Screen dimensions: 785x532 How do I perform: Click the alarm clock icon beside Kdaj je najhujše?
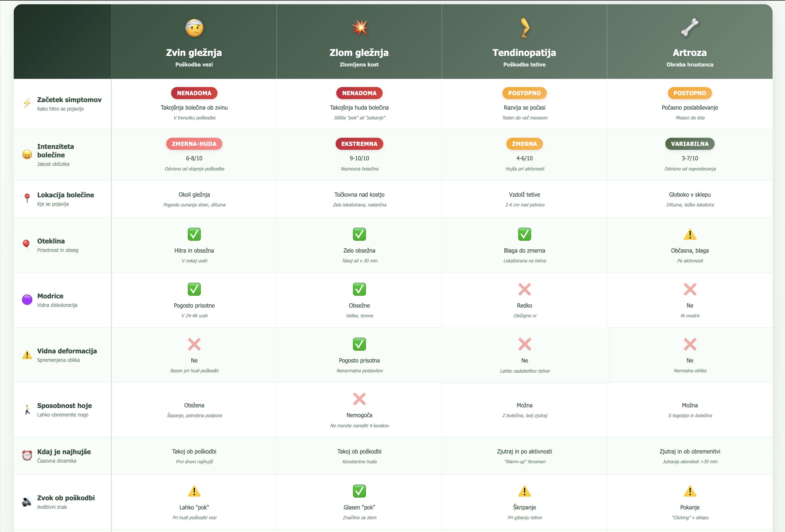[27, 455]
